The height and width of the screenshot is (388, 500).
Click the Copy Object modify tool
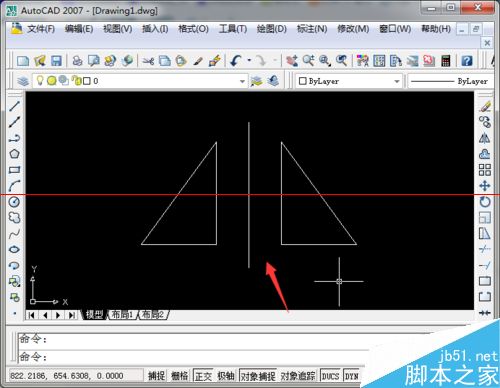click(x=485, y=122)
